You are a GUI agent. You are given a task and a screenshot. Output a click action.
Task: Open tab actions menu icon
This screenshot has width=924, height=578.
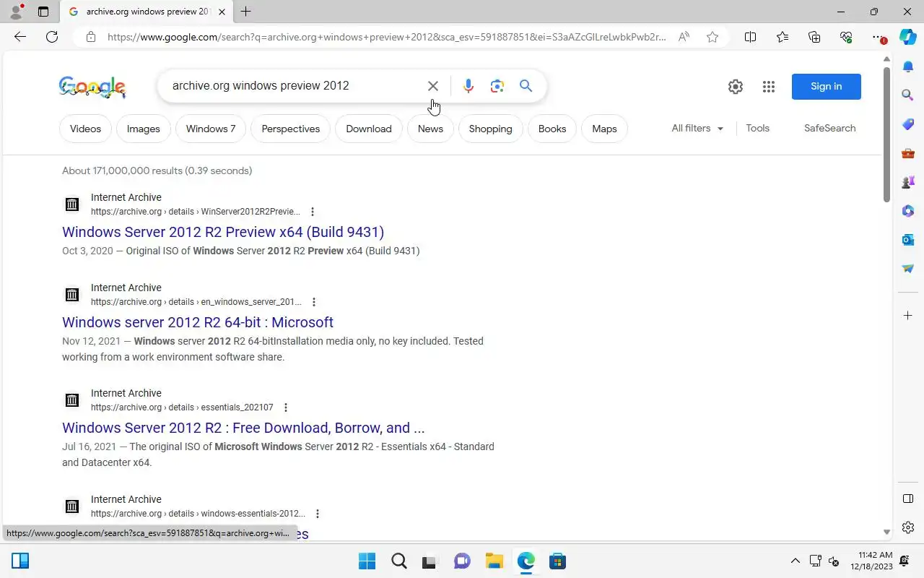tap(43, 12)
